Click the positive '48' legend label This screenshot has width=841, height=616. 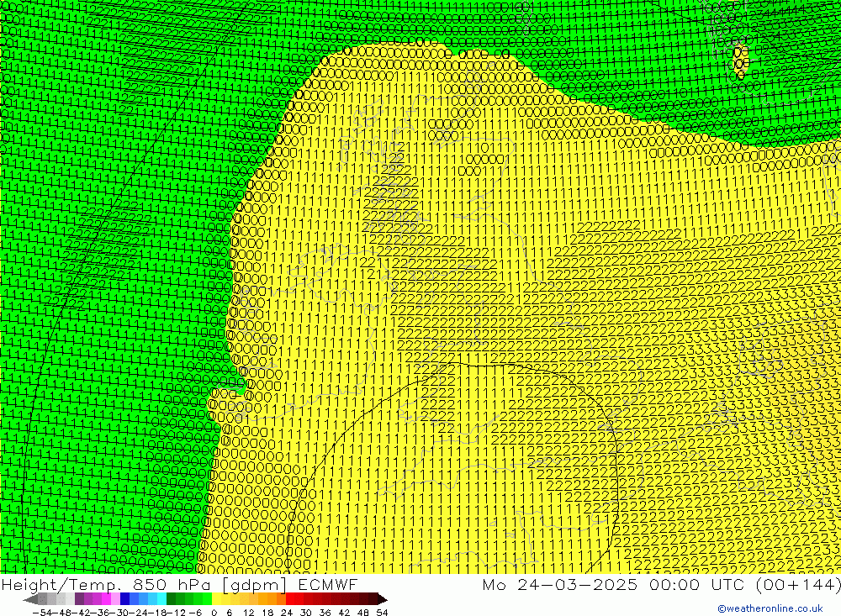click(363, 613)
